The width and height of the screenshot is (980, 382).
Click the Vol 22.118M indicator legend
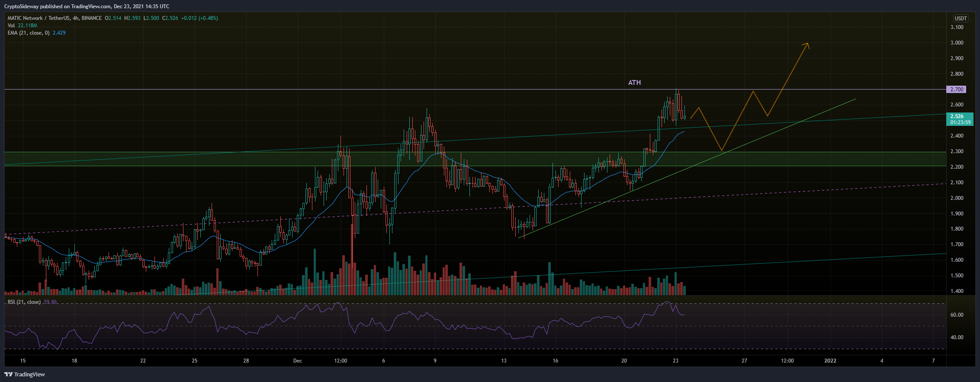click(x=22, y=26)
